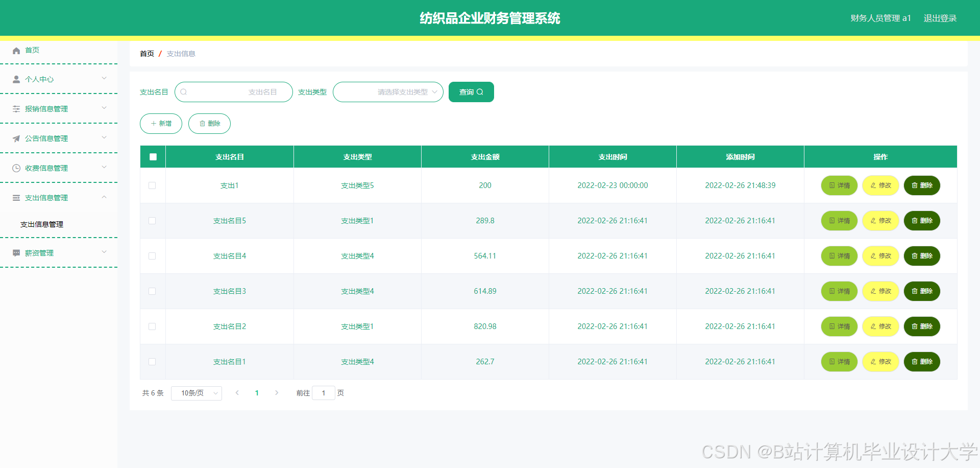Click the 财务人员管理 a1 user label

coord(880,18)
